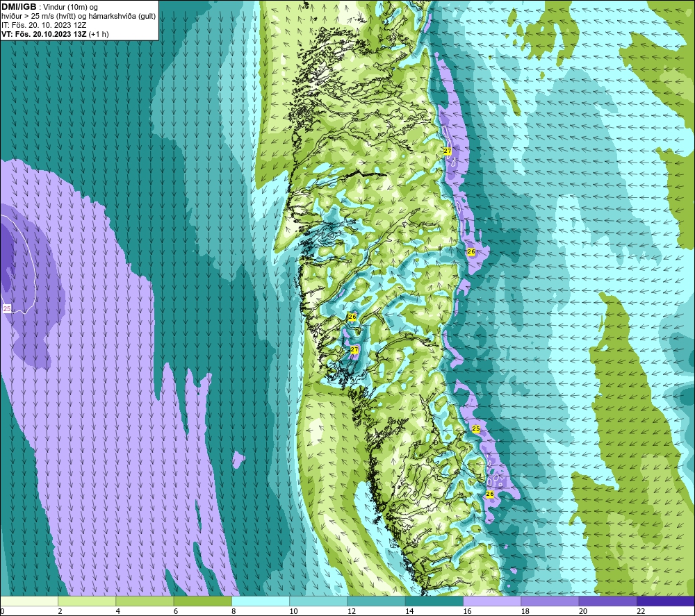Click the legend scale value "22"
Image resolution: width=695 pixels, height=616 pixels.
pyautogui.click(x=641, y=611)
